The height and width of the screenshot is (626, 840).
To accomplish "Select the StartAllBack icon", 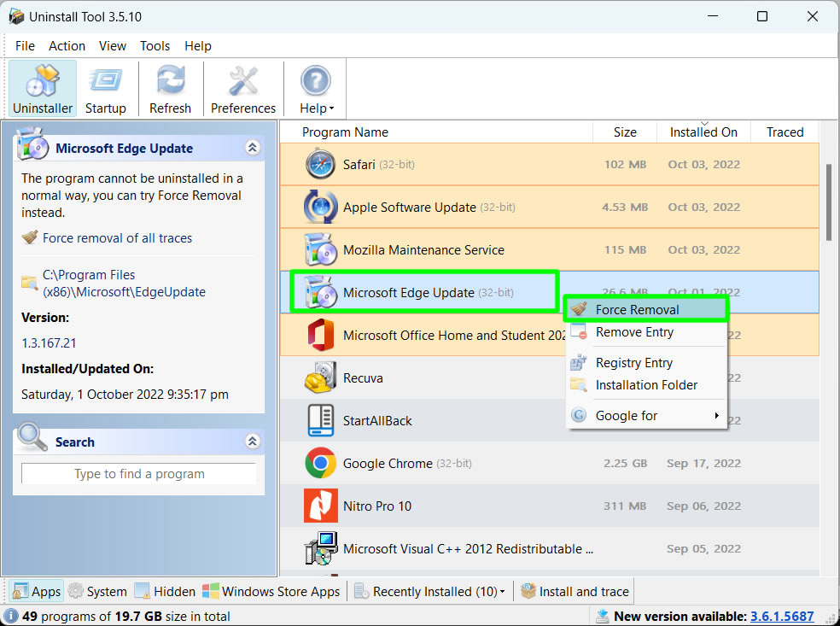I will (x=320, y=421).
